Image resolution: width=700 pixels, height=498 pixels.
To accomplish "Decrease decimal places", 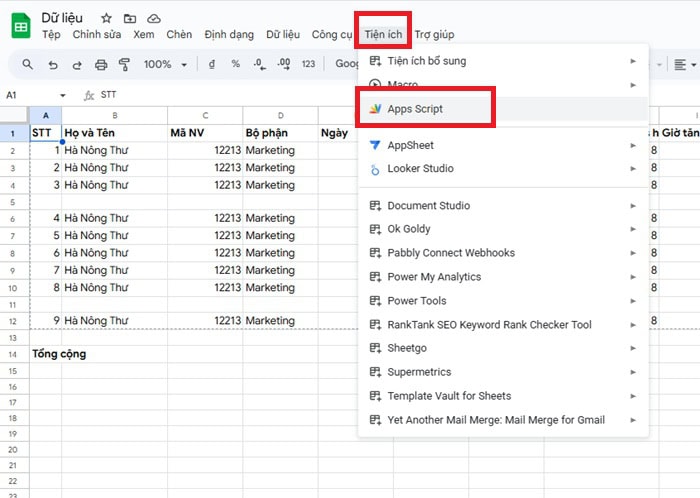I will point(259,64).
